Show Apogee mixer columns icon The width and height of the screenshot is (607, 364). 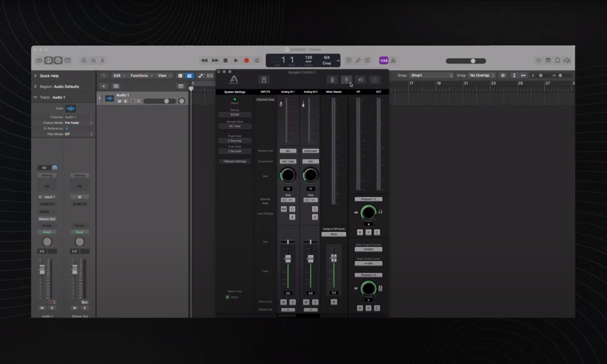tap(332, 80)
